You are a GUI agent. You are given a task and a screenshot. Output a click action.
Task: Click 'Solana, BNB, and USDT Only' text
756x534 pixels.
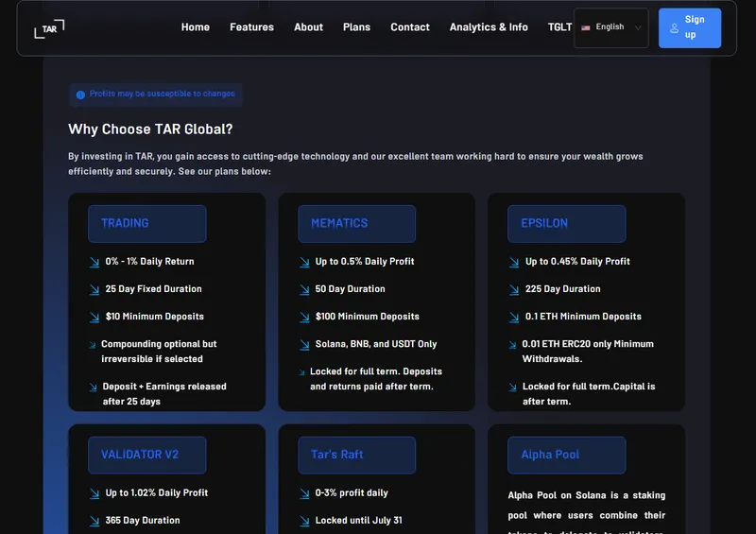pyautogui.click(x=376, y=344)
